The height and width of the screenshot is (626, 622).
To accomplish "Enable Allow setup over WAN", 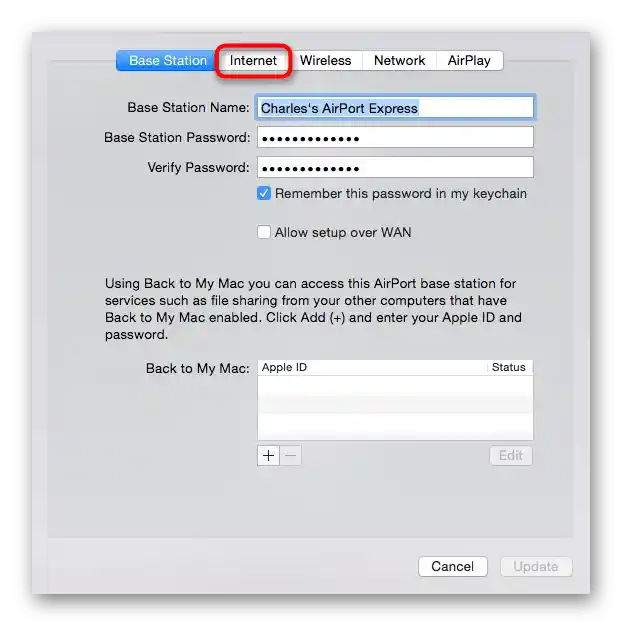I will (263, 232).
